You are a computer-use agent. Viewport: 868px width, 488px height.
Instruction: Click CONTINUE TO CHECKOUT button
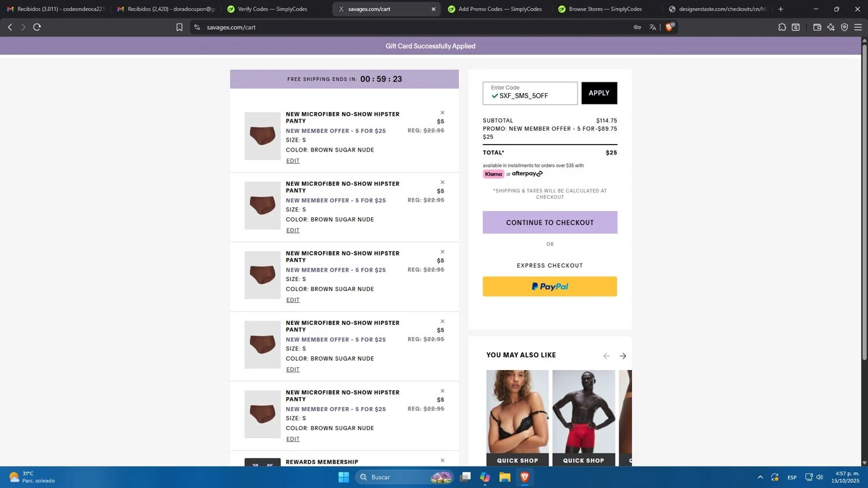(x=550, y=223)
